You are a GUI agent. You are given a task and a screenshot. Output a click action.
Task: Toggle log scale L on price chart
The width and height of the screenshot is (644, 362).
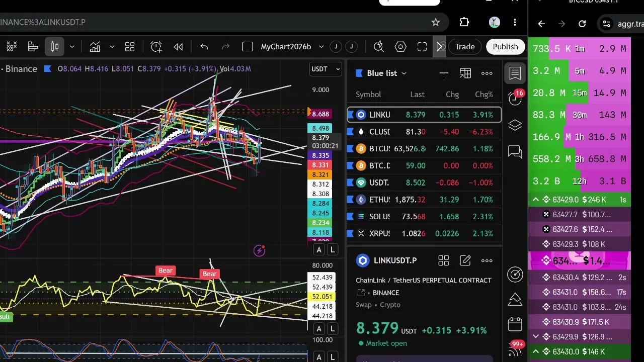[x=333, y=250]
